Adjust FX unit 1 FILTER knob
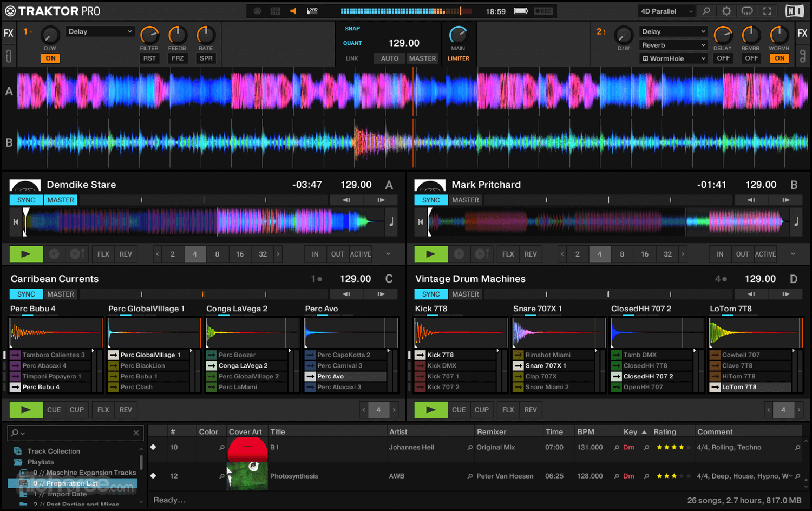Viewport: 812px width, 511px height. [149, 35]
